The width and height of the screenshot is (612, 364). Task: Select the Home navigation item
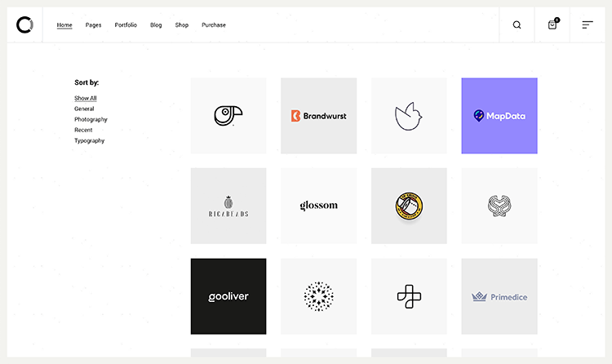click(x=64, y=25)
